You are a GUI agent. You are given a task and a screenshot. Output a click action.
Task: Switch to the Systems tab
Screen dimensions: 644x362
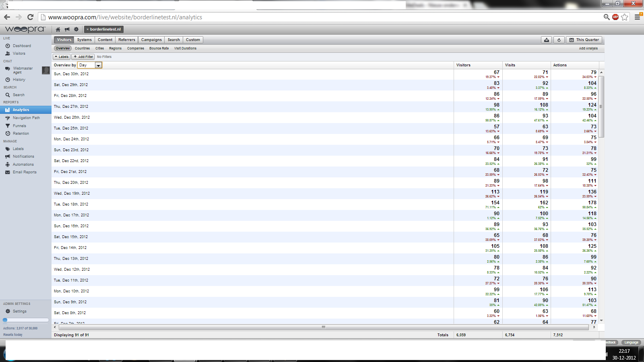click(85, 40)
